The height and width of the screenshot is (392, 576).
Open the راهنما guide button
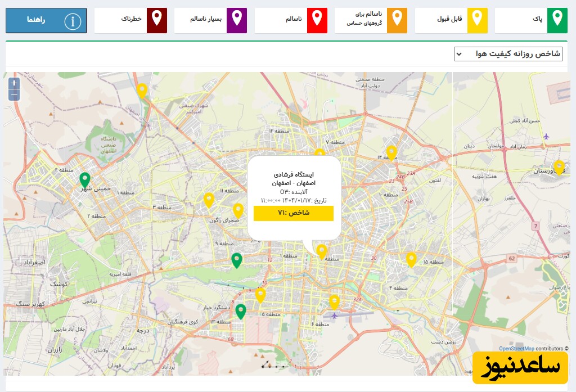coord(46,20)
